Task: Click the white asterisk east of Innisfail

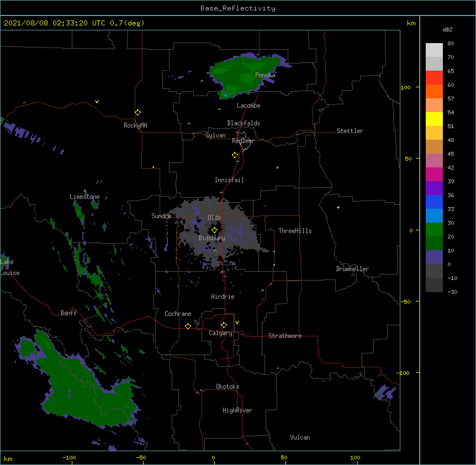Action: pyautogui.click(x=277, y=167)
